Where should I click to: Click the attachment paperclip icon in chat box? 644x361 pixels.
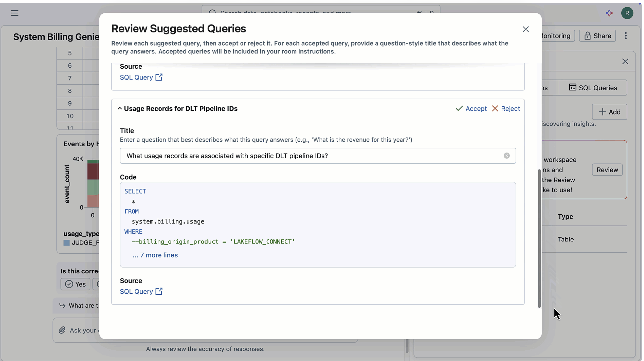pyautogui.click(x=62, y=330)
